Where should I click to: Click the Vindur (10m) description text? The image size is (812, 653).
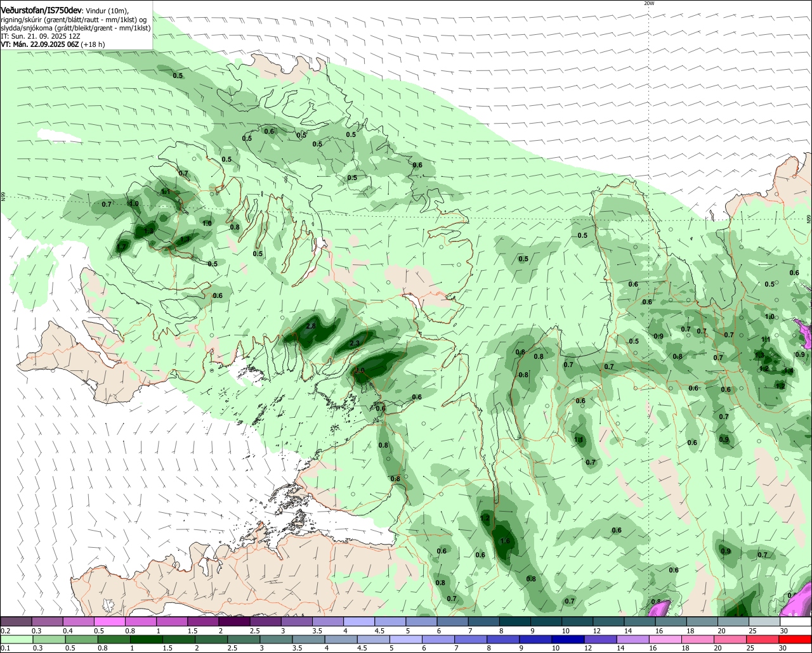[107, 11]
